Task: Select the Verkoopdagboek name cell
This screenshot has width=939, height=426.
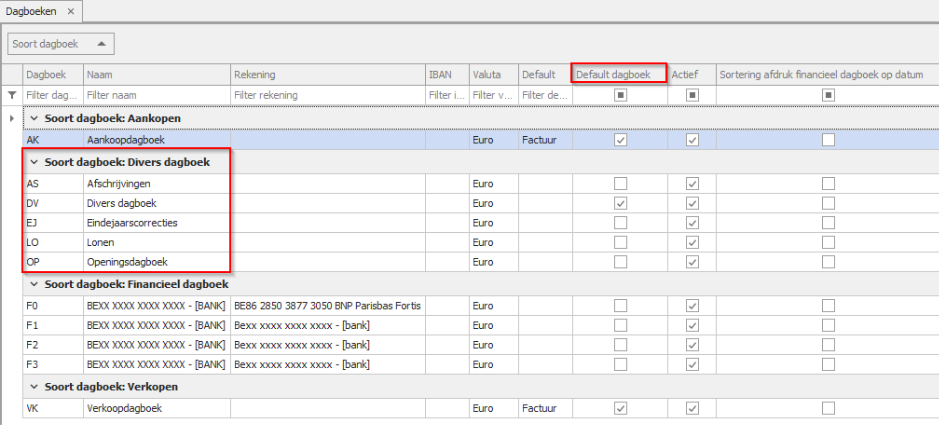Action: pos(156,408)
